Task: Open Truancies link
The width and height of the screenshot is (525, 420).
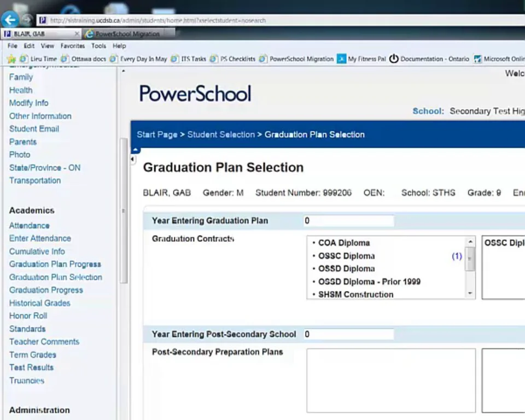Action: point(27,380)
